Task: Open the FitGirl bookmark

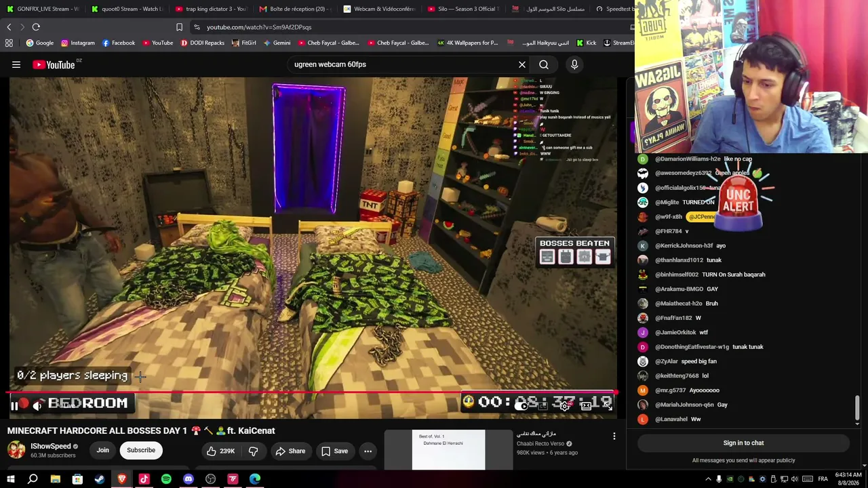Action: (x=244, y=43)
